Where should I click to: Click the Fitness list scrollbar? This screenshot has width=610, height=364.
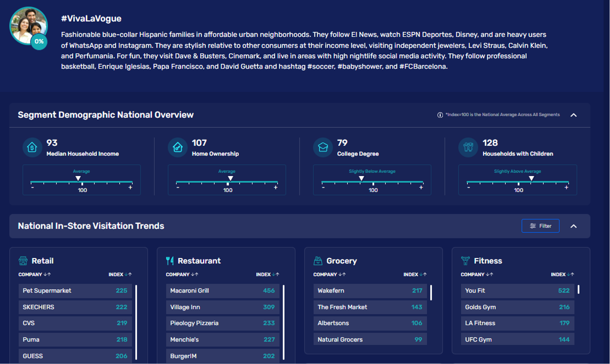(578, 290)
